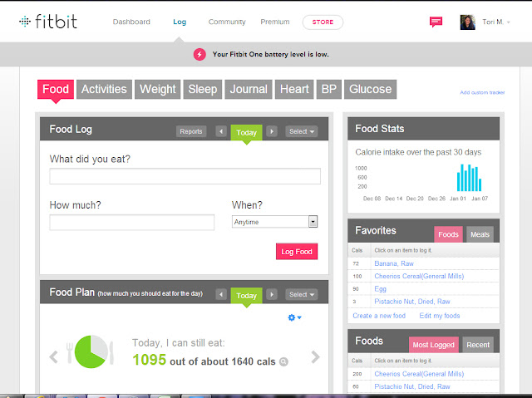The image size is (532, 398).
Task: Click the Log Food button
Action: [297, 252]
